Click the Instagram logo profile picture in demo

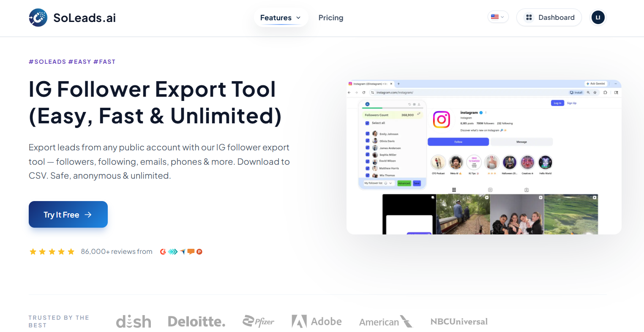pos(441,120)
